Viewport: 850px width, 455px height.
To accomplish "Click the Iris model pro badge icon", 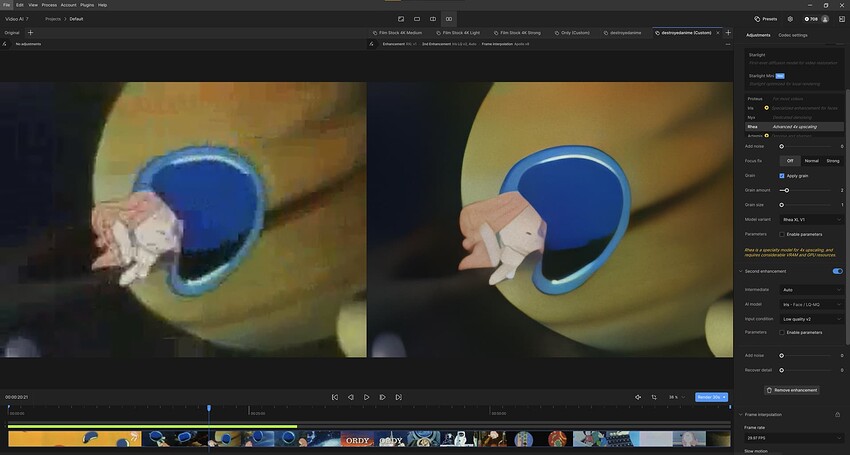I will click(x=767, y=108).
